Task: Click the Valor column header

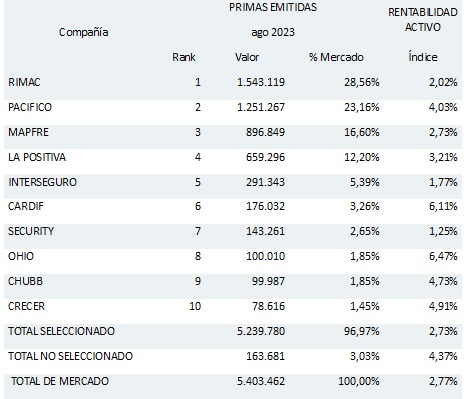Action: pyautogui.click(x=247, y=57)
